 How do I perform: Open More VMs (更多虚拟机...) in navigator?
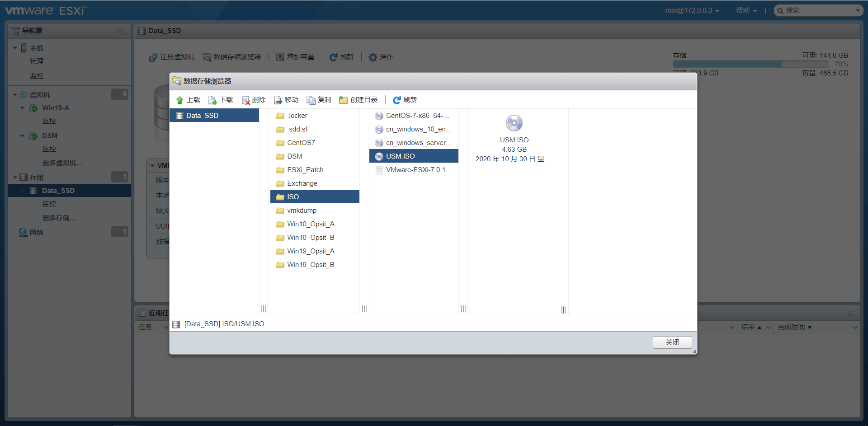[62, 163]
